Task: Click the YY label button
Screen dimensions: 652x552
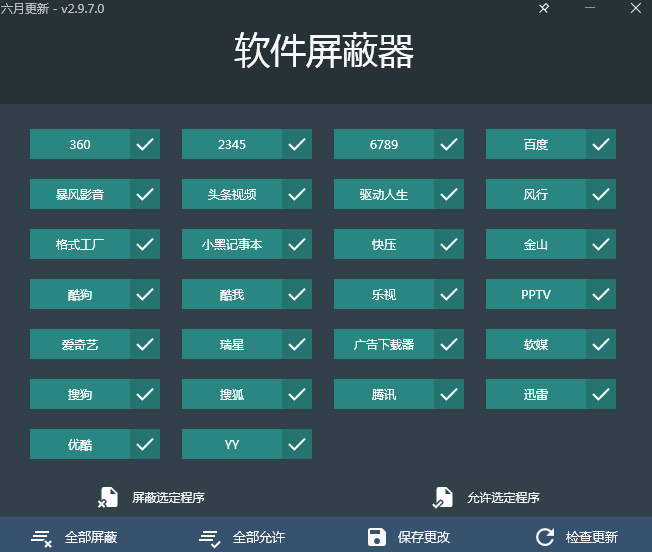Action: point(232,444)
